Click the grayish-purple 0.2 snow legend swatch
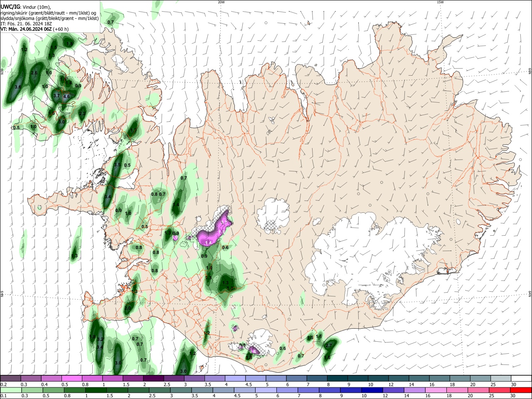This screenshot has width=532, height=399. [10, 379]
